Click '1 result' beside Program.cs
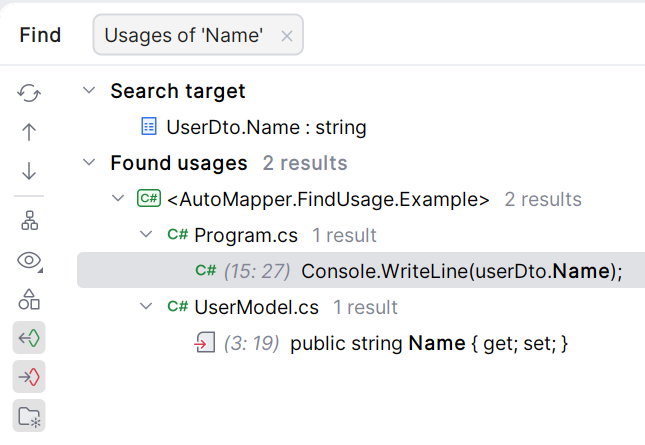This screenshot has width=645, height=445. (x=344, y=235)
